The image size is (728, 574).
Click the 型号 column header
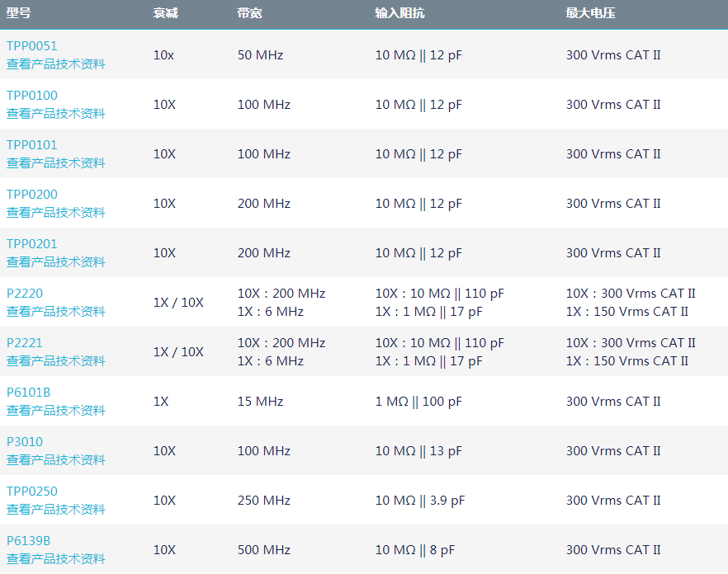18,13
